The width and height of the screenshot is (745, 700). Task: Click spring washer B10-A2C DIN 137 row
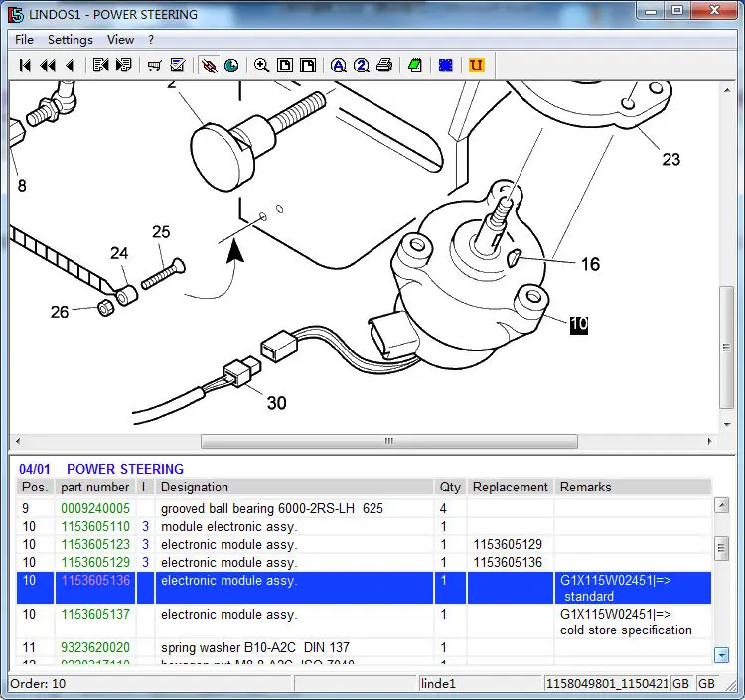(364, 647)
